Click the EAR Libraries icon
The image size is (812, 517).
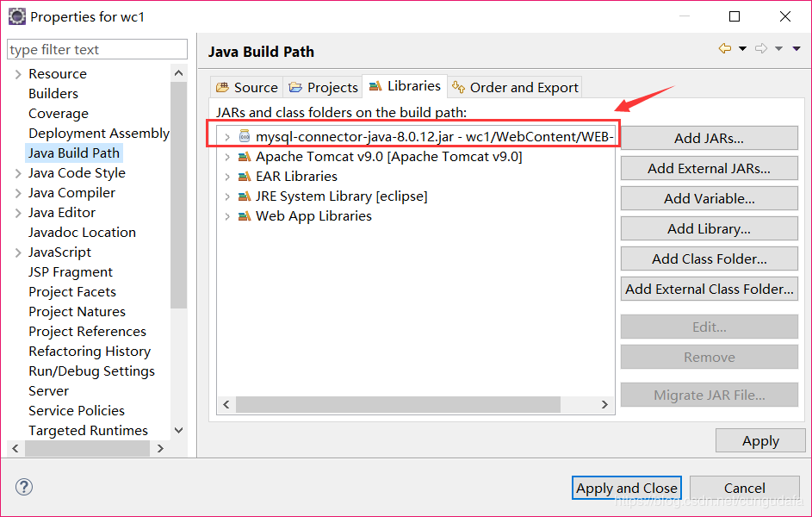pyautogui.click(x=245, y=177)
